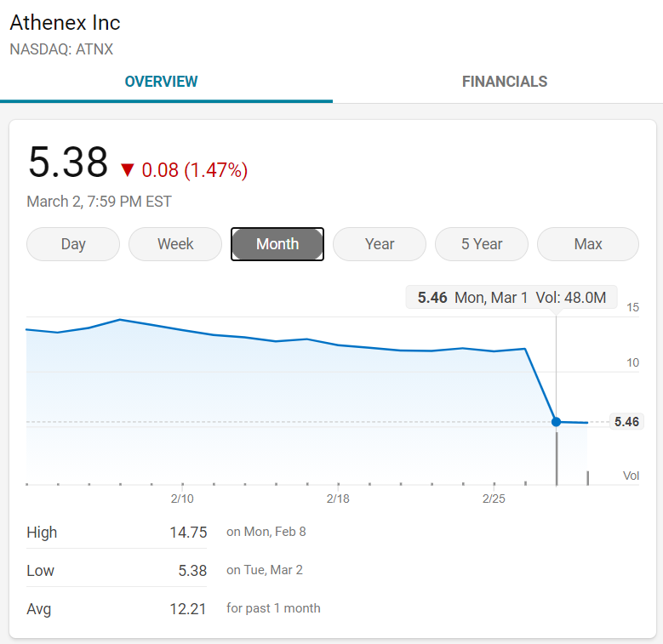Image resolution: width=663 pixels, height=644 pixels.
Task: Click the short Mar 2 volume bar
Action: pyautogui.click(x=587, y=478)
